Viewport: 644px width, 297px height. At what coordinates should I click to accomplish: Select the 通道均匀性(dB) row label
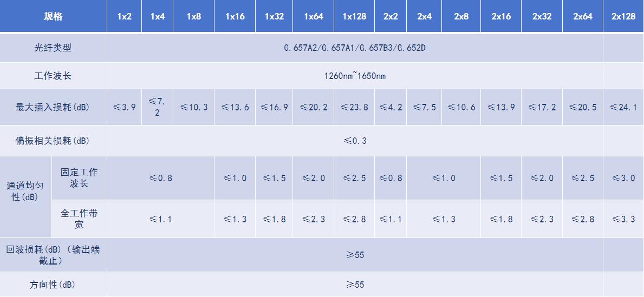tap(25, 191)
